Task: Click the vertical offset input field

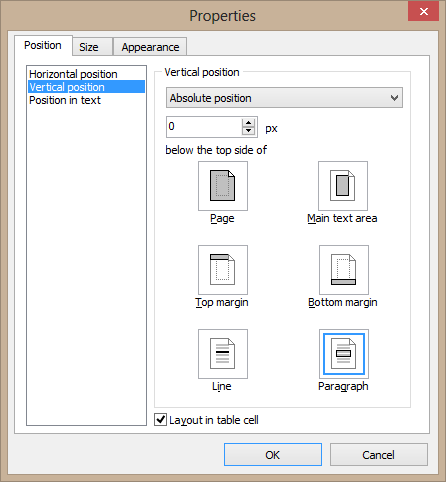Action: 204,127
